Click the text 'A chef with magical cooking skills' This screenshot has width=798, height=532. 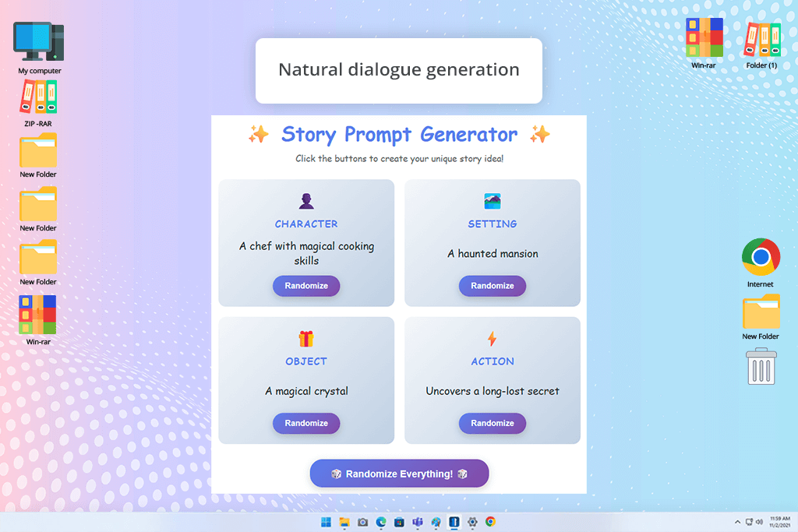pyautogui.click(x=306, y=253)
